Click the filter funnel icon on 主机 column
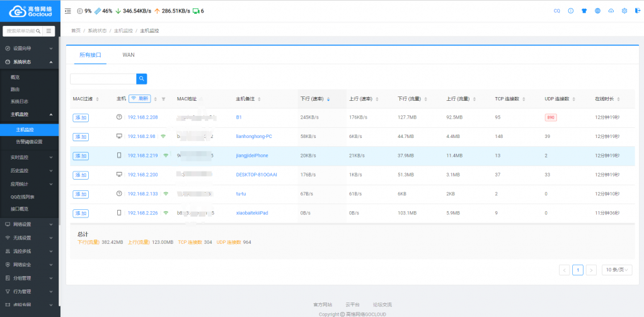This screenshot has width=644, height=317. tap(163, 99)
